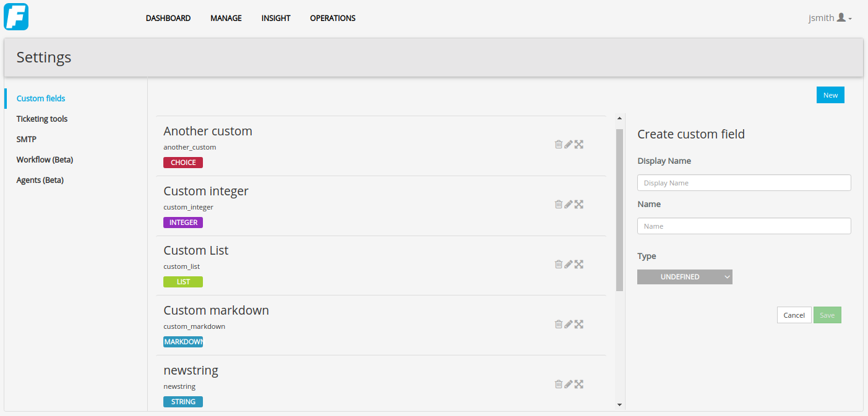Click the Faraday logo icon
The width and height of the screenshot is (868, 416).
coord(16,17)
